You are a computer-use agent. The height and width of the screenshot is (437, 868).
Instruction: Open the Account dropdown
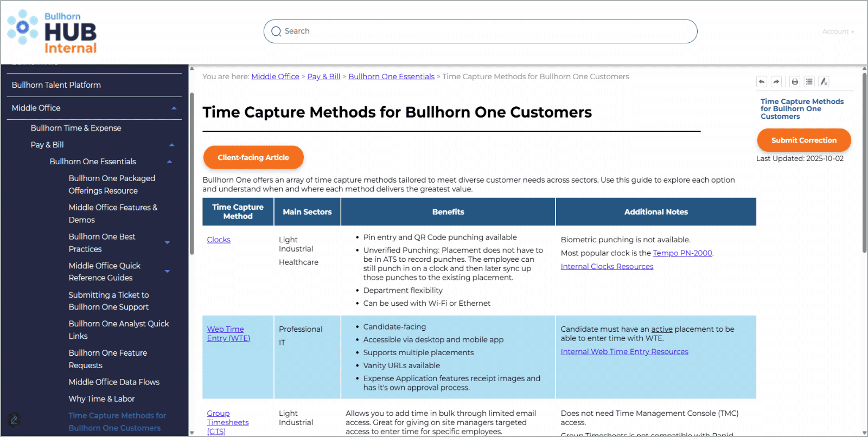(838, 31)
